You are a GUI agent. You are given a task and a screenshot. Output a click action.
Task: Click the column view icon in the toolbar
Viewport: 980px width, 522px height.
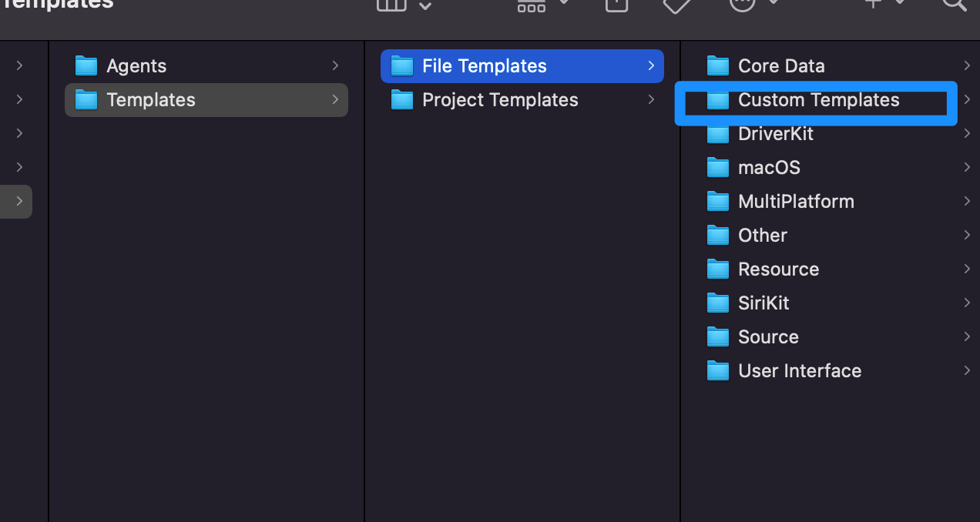point(391,4)
